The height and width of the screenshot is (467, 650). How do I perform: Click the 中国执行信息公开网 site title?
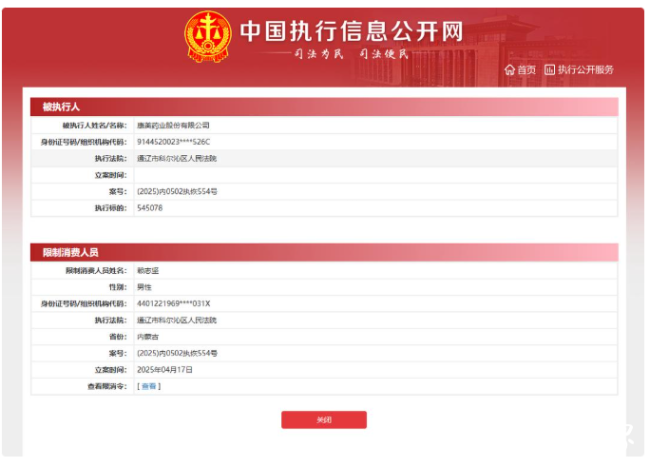point(351,31)
